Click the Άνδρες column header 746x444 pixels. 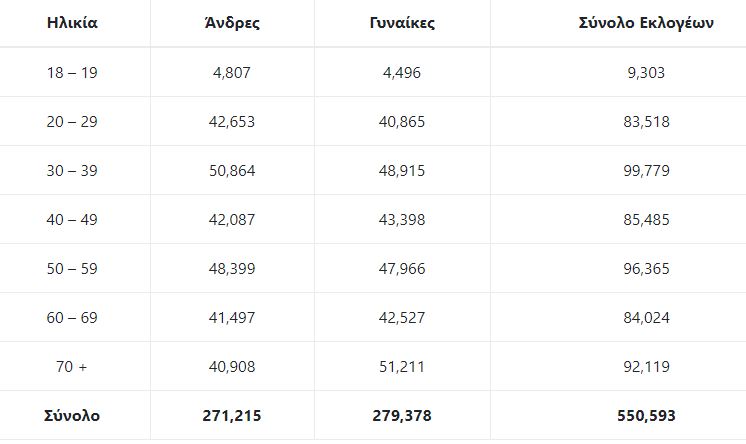click(231, 23)
